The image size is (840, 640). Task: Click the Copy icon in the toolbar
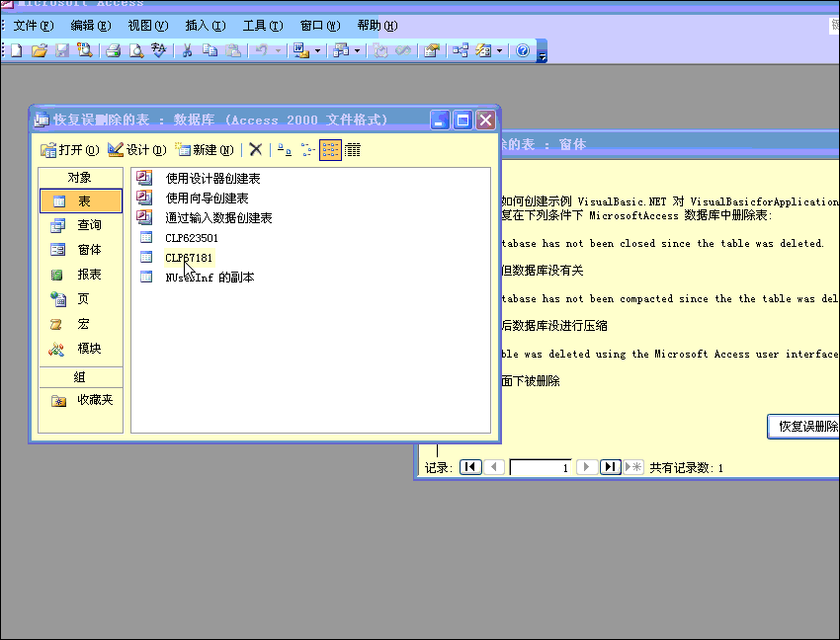pos(210,51)
